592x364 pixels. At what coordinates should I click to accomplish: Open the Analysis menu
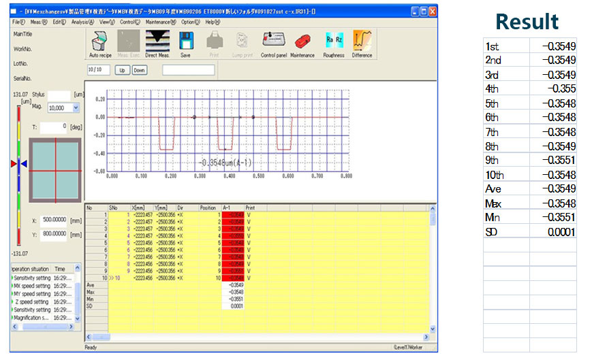point(82,22)
